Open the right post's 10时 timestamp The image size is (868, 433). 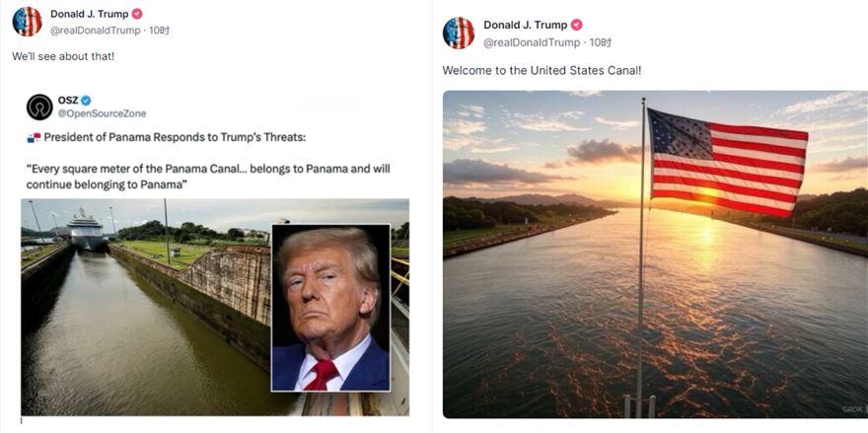[x=600, y=42]
